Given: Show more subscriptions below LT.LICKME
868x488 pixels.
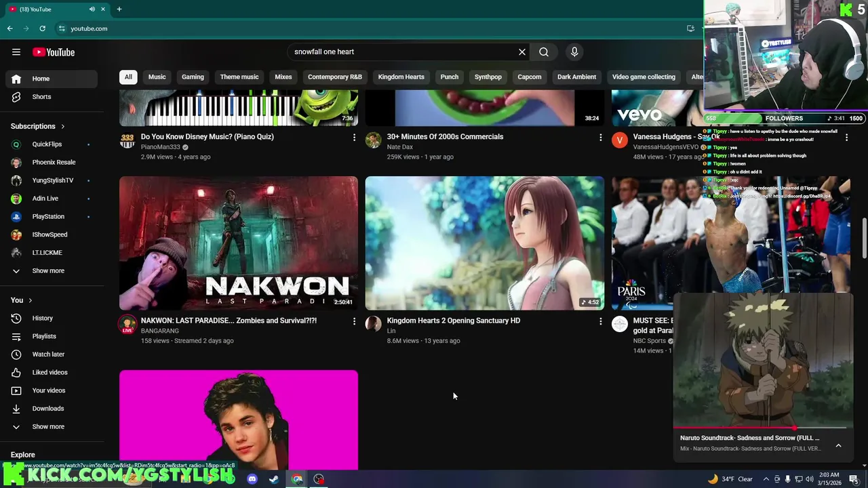Looking at the screenshot, I should coord(52,271).
